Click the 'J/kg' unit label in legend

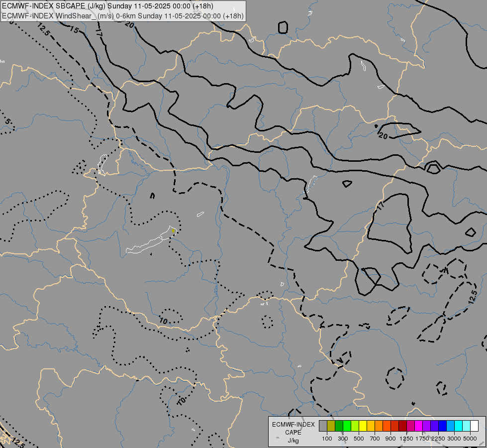[293, 441]
